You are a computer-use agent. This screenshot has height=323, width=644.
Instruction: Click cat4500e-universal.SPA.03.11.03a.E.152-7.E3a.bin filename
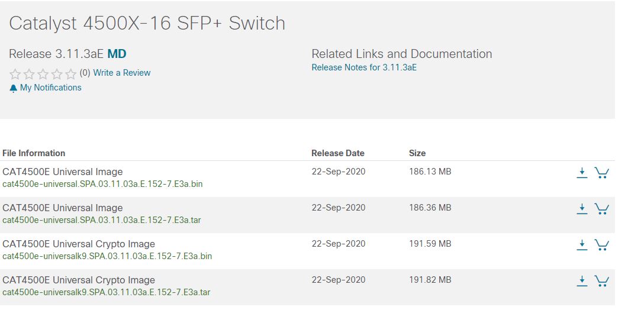coord(102,184)
